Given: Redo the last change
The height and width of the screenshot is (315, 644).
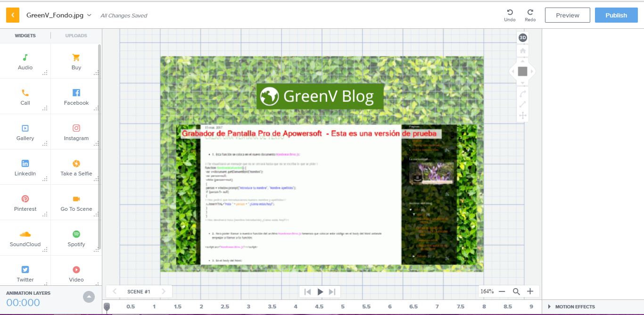Looking at the screenshot, I should [530, 15].
